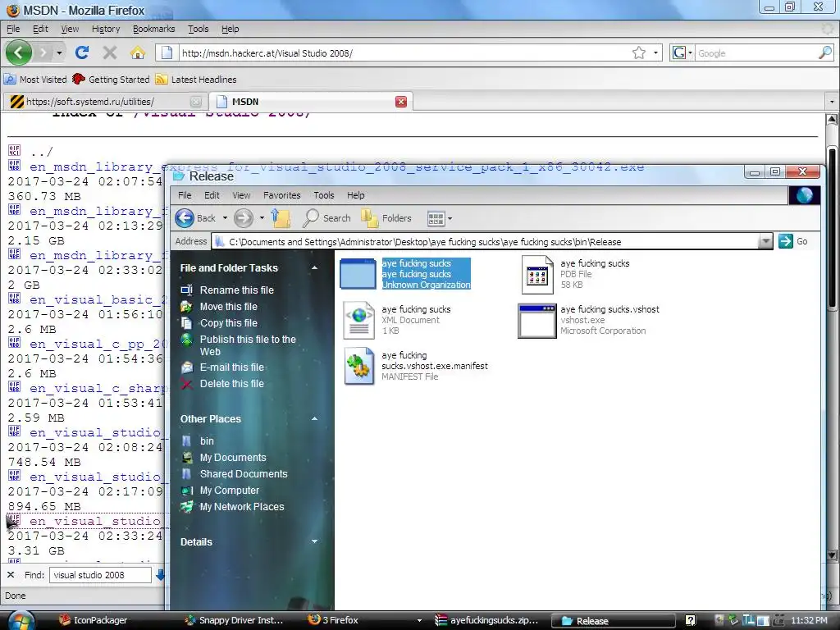Switch to Snappy Driver Installer taskbar button

235,620
